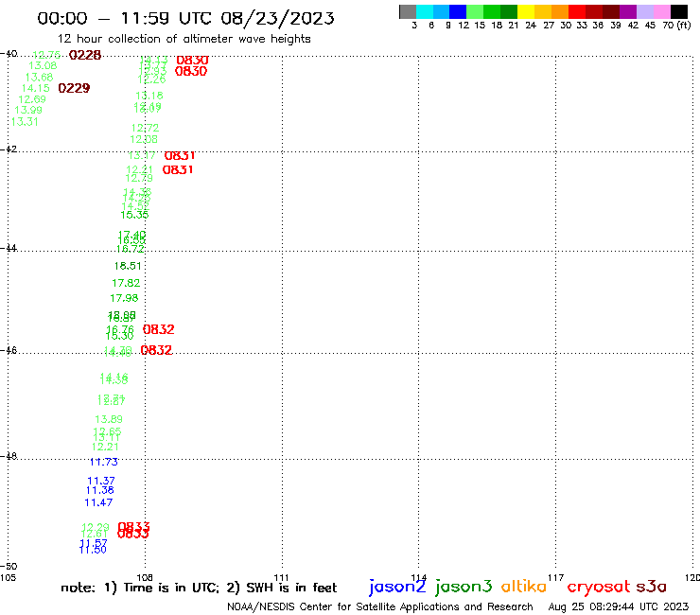Click the dark red time label '0228'
This screenshot has height=615, width=700.
click(x=85, y=55)
